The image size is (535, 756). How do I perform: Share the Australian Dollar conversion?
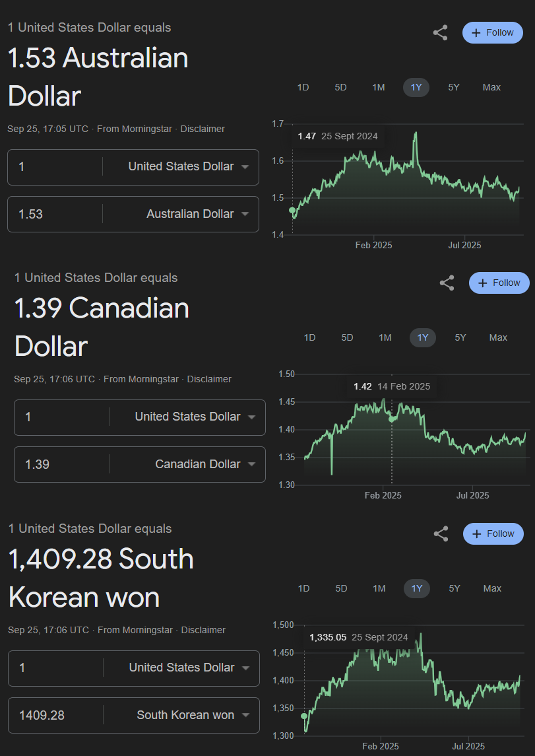click(x=440, y=33)
